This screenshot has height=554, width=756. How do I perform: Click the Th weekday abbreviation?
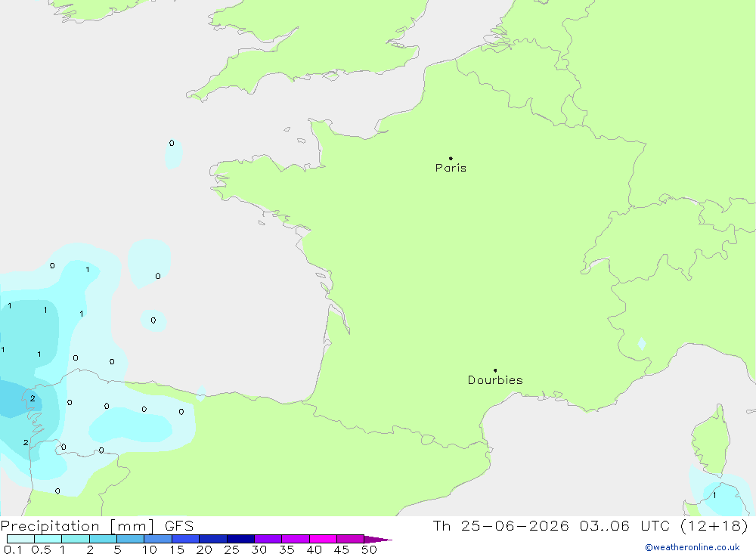pyautogui.click(x=442, y=526)
